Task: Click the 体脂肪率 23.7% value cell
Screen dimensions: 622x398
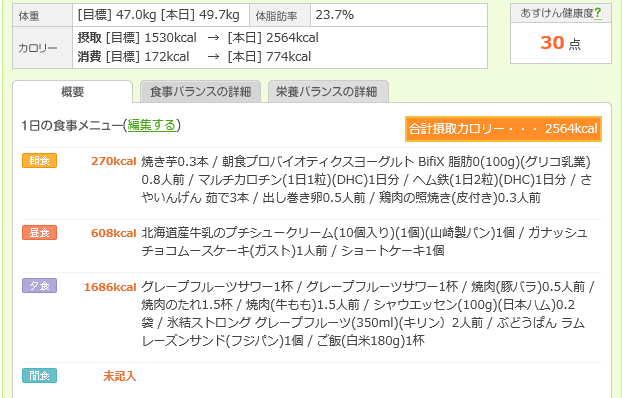Action: click(399, 15)
